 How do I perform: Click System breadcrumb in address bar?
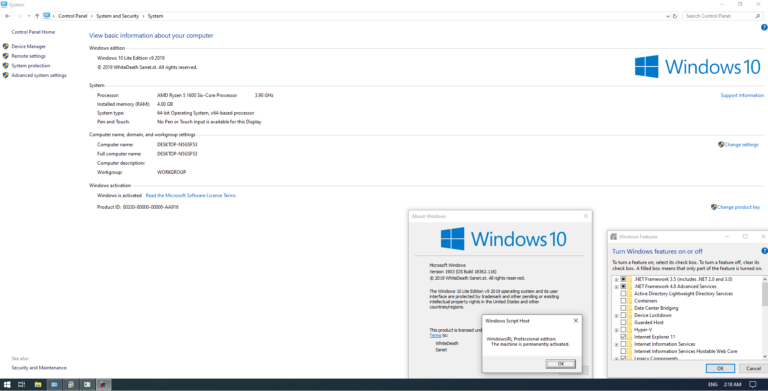(155, 16)
